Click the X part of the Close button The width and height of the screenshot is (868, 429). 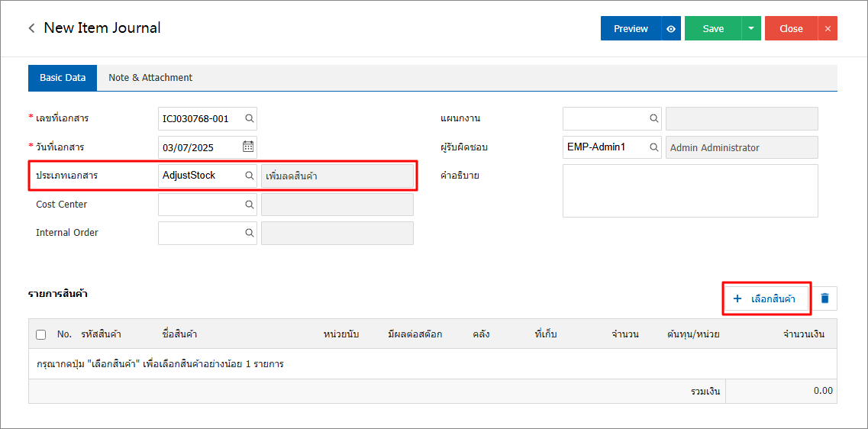828,28
